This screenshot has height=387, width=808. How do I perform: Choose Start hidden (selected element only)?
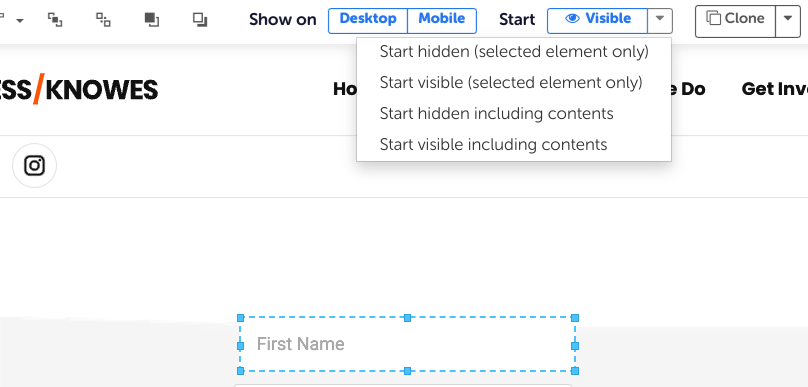click(x=514, y=52)
